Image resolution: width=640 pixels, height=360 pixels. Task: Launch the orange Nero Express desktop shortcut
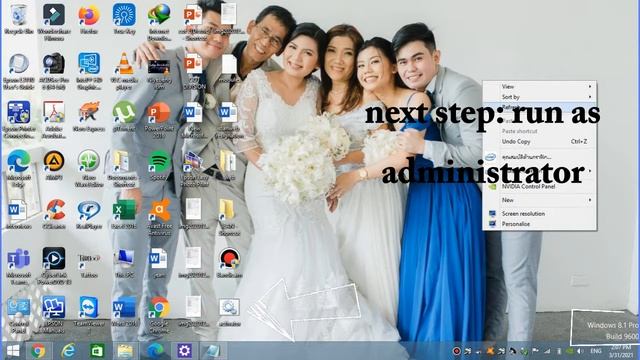click(x=89, y=117)
